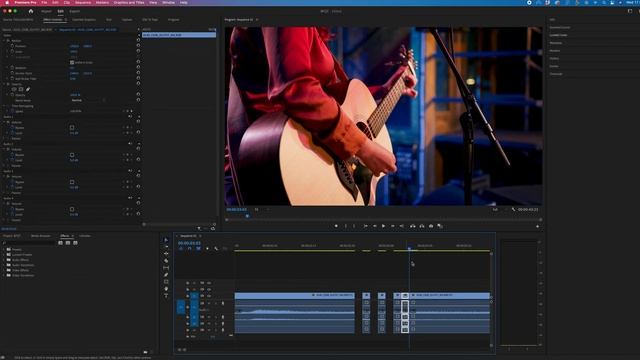Screen dimensions: 640x360
Task: Create 4-point polygon mask under Opacity
Action: click(x=21, y=89)
